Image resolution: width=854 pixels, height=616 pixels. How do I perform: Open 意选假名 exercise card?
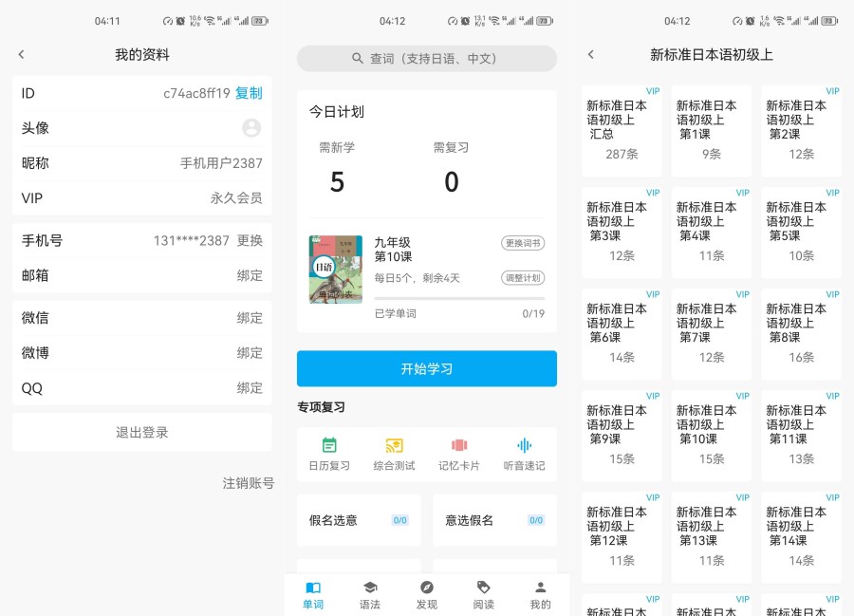pos(494,520)
